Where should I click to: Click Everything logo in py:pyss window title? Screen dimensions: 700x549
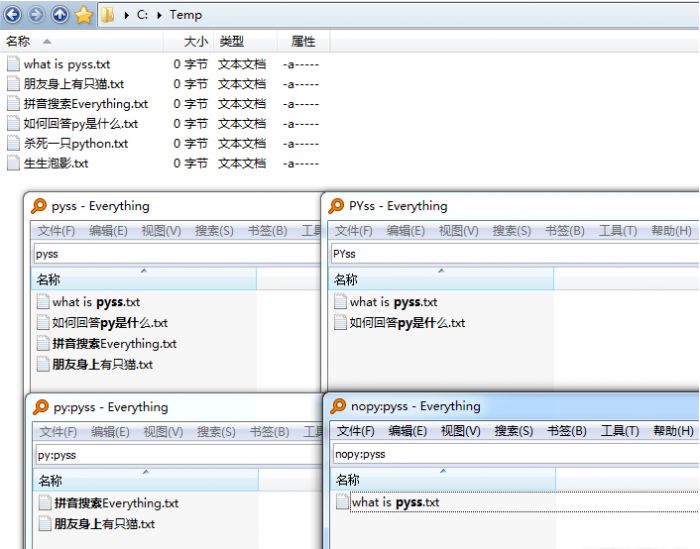tap(41, 407)
